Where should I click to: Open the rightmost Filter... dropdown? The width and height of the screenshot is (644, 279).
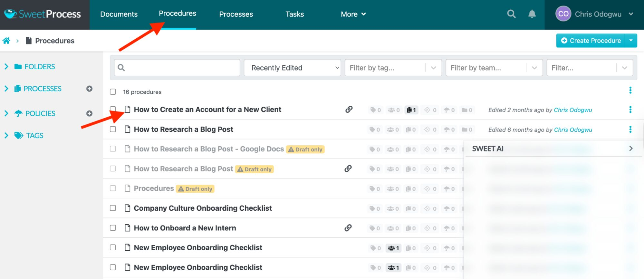[x=590, y=68]
